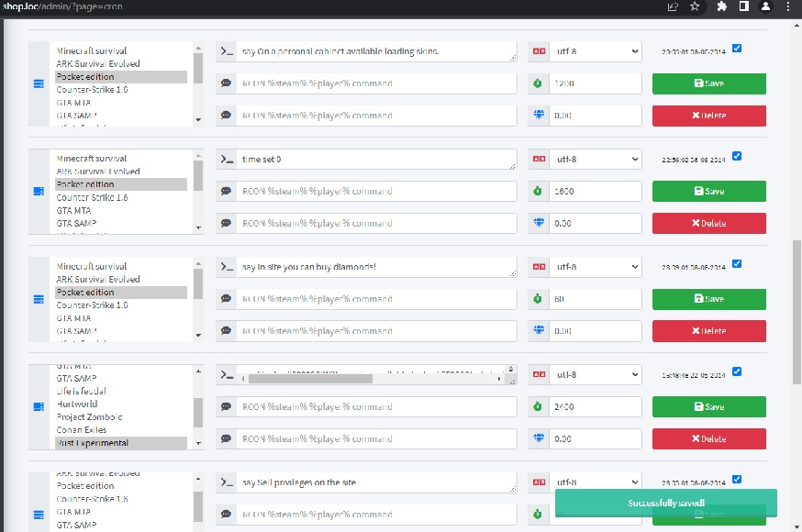The image size is (802, 532).
Task: Uncheck the checkbox in the "time set 0" row
Action: pos(738,156)
